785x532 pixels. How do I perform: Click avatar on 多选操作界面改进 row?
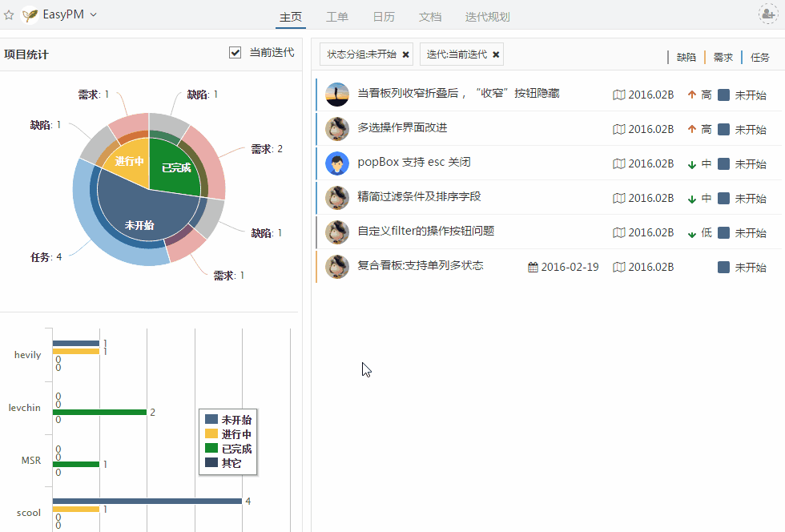click(x=337, y=129)
